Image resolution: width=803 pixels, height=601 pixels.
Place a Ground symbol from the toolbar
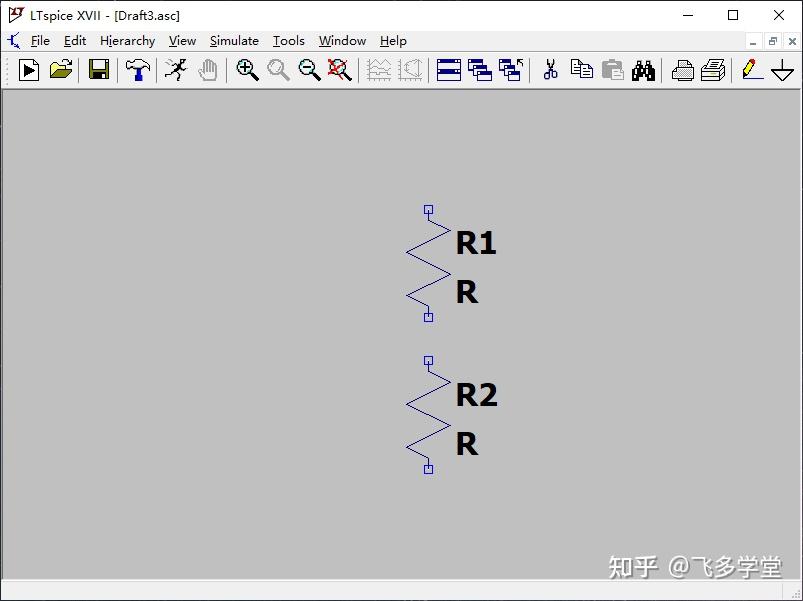(x=783, y=70)
